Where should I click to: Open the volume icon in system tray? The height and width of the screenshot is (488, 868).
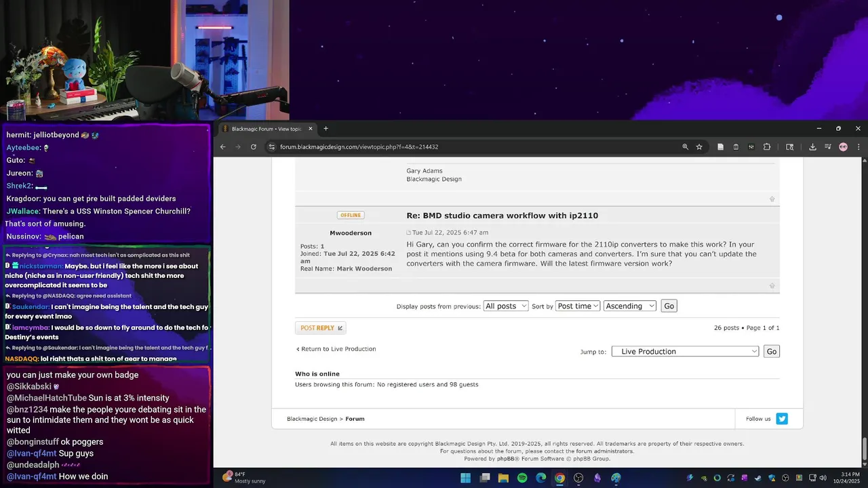point(823,478)
